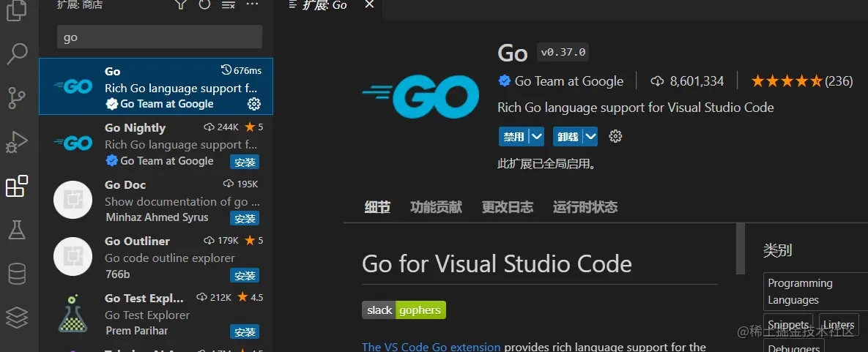Select the Go Nightly list entry
The image size is (868, 352).
pyautogui.click(x=156, y=143)
